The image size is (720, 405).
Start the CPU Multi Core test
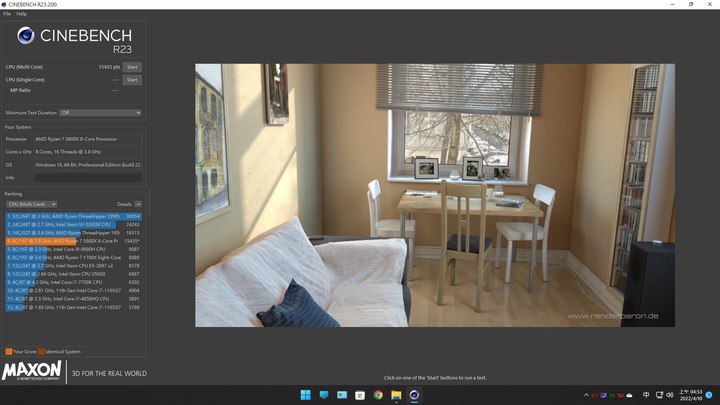[132, 67]
